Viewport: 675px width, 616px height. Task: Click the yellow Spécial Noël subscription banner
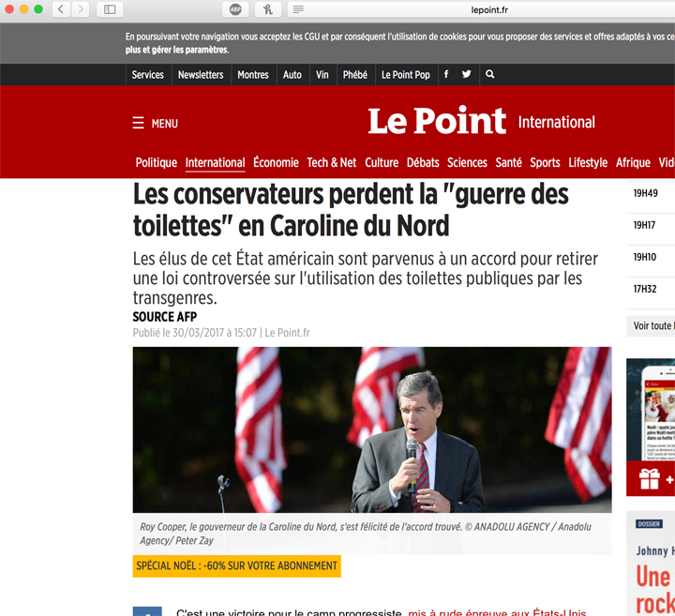(236, 565)
